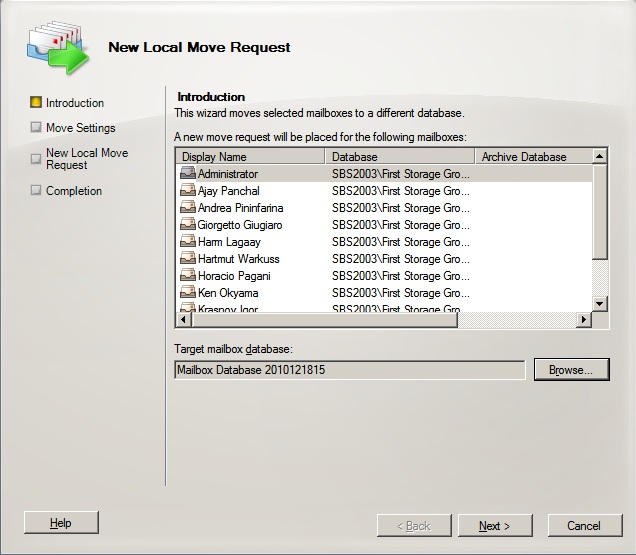Click the Krasnov Igor partially visible row
Image resolution: width=636 pixels, height=555 pixels.
(384, 308)
